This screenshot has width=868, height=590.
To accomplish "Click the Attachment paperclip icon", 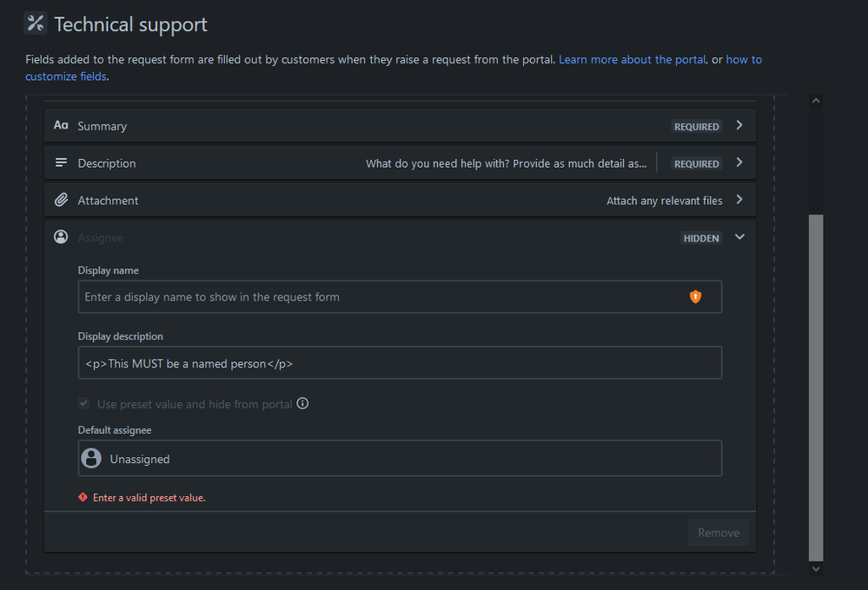I will 61,201.
